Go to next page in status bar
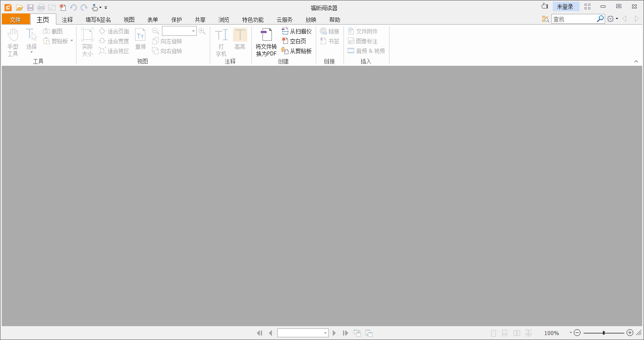 click(x=334, y=333)
